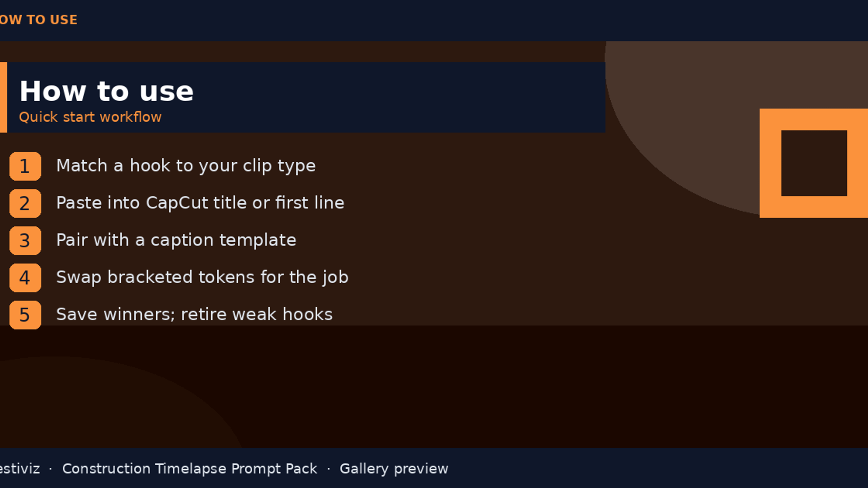The width and height of the screenshot is (868, 488).
Task: Click the orange number 2 step badge
Action: pos(25,203)
